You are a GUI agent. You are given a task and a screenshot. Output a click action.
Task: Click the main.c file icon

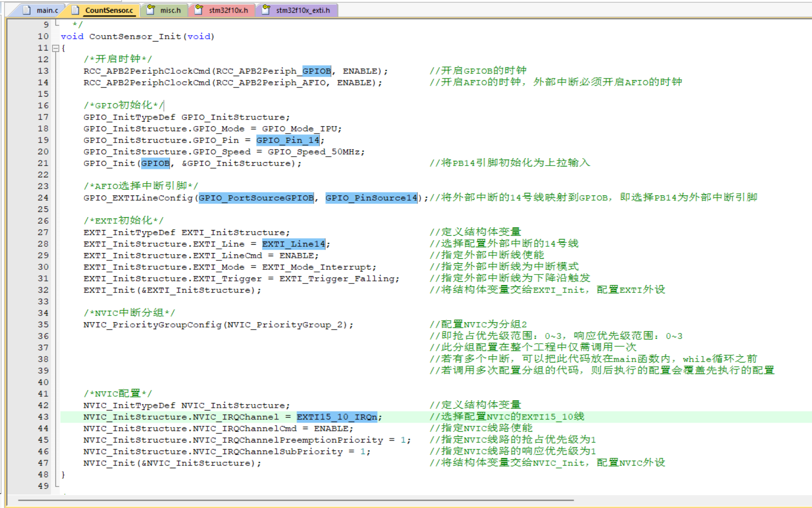coord(26,10)
